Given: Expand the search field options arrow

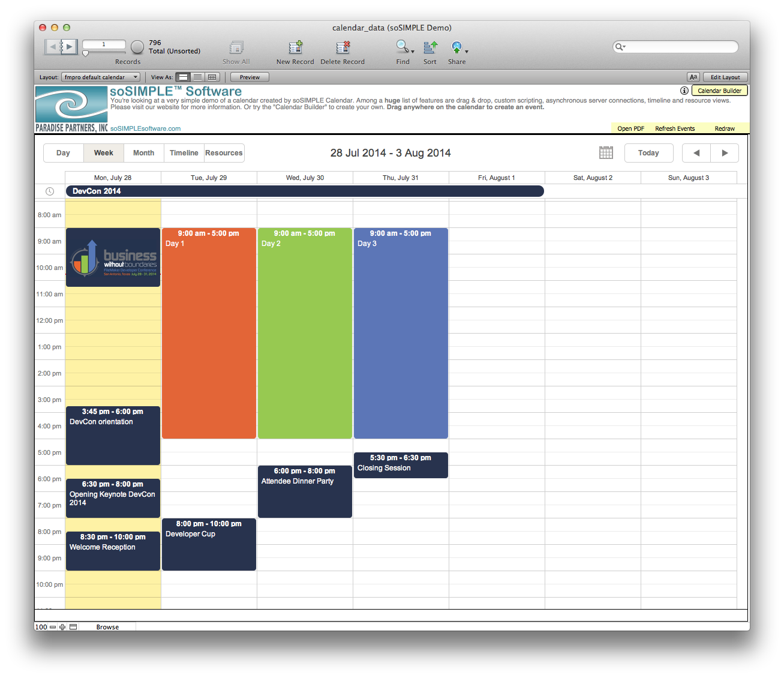Looking at the screenshot, I should [621, 47].
